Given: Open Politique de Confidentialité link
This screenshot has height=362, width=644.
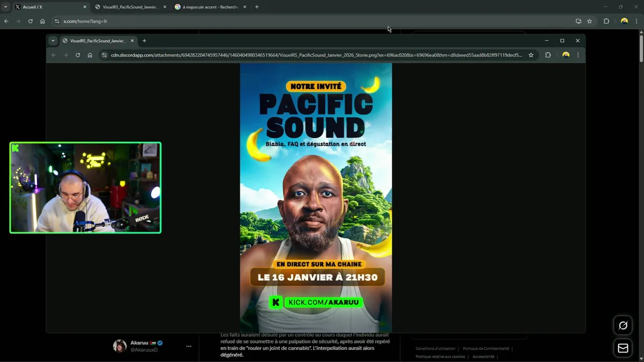Looking at the screenshot, I should click(x=486, y=348).
